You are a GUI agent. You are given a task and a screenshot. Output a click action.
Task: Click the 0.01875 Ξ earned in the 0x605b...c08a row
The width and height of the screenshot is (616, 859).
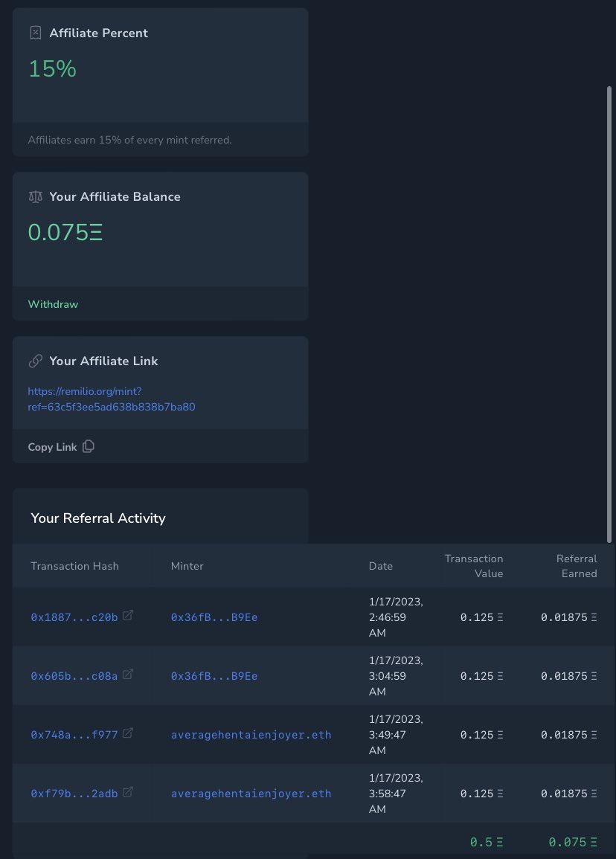pyautogui.click(x=569, y=676)
